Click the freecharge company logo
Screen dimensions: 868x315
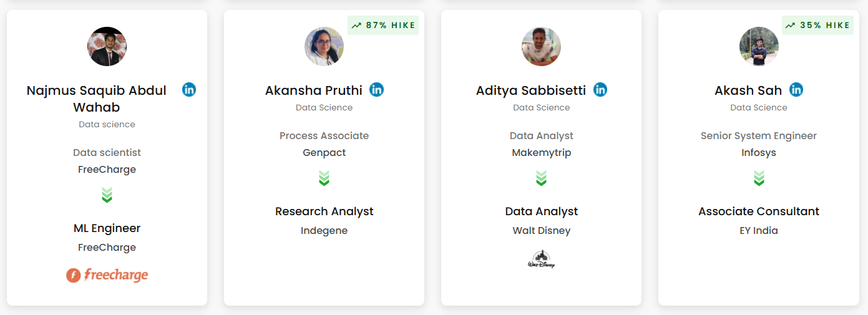107,274
